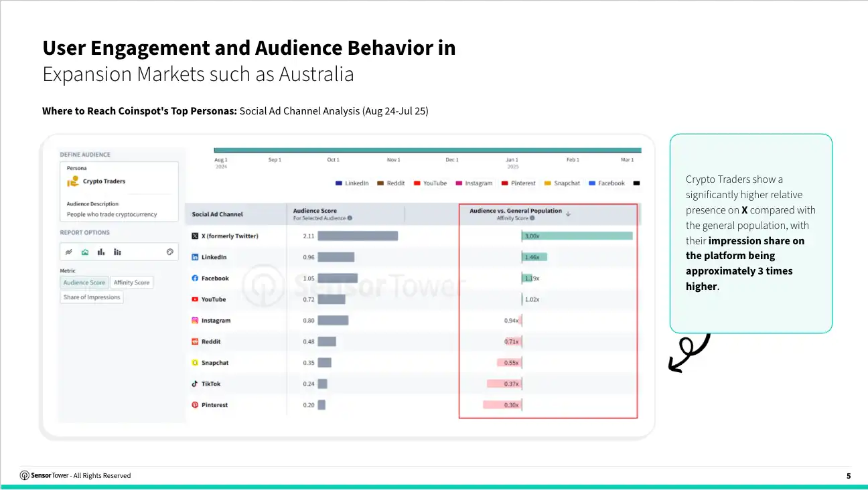The image size is (868, 490).
Task: Click the TikTok logo in the table
Action: [x=195, y=384]
